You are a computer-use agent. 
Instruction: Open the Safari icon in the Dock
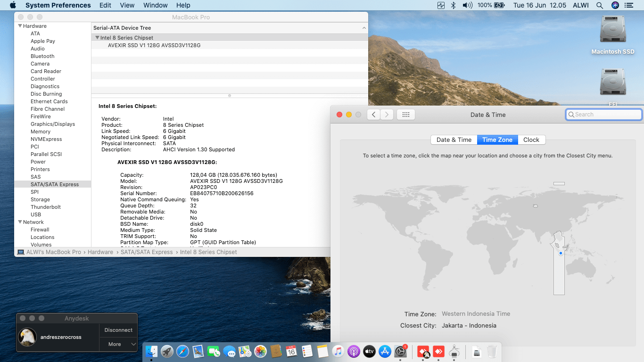[182, 351]
